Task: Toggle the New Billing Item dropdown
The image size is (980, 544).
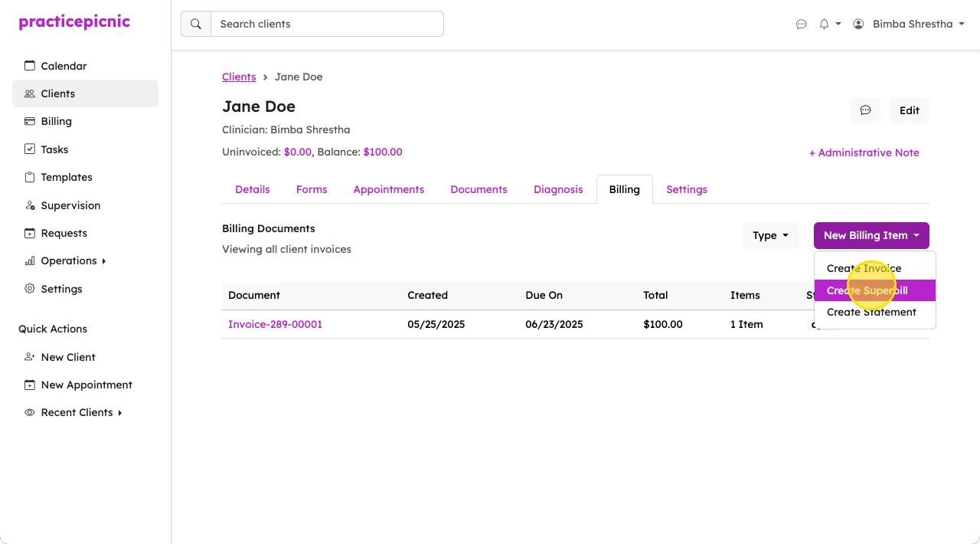Action: point(871,236)
